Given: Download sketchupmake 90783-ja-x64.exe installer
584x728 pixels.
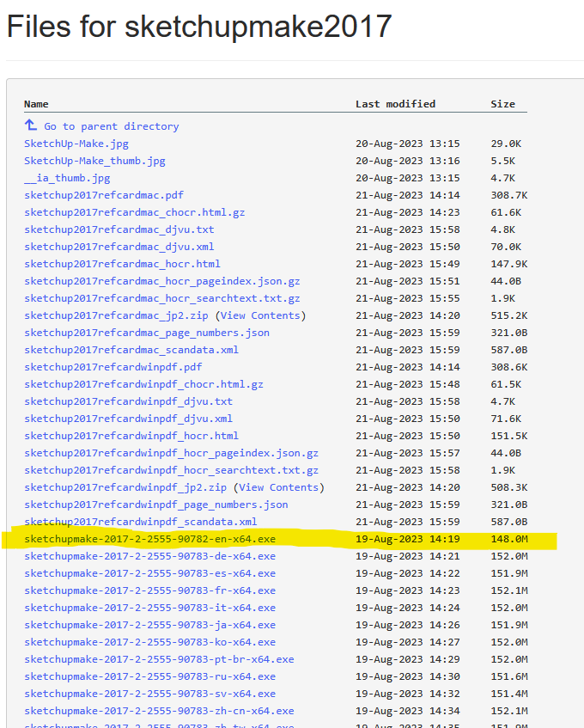Looking at the screenshot, I should coord(149,625).
